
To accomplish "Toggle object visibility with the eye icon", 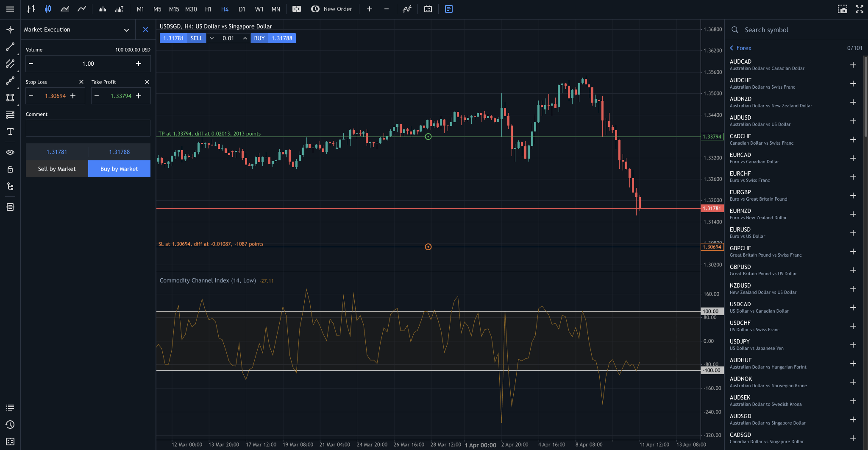I will pyautogui.click(x=10, y=152).
